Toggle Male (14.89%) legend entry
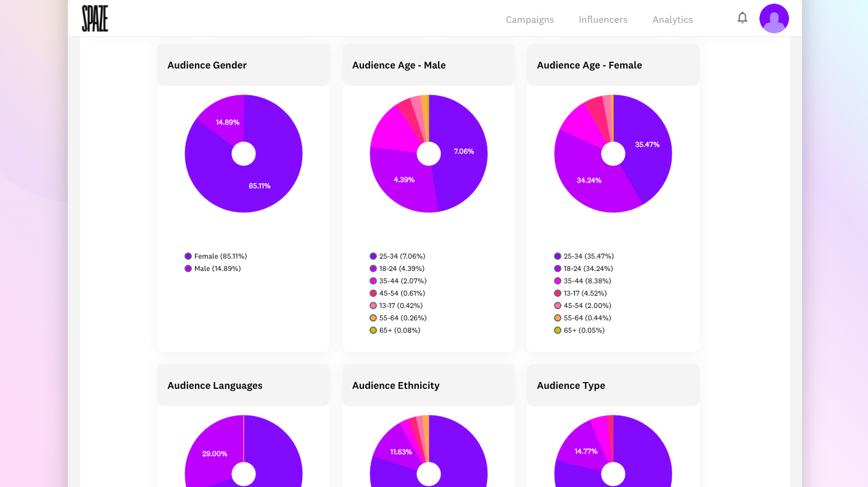 click(x=212, y=268)
